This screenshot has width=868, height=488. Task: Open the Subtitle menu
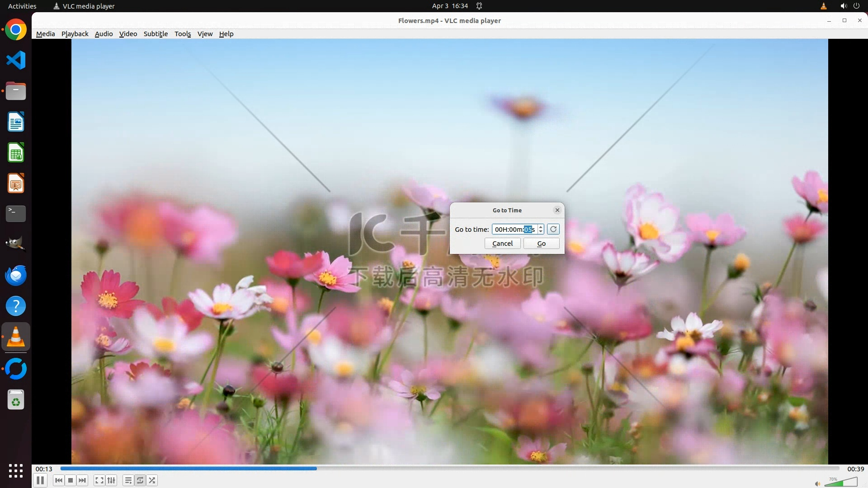coord(156,34)
